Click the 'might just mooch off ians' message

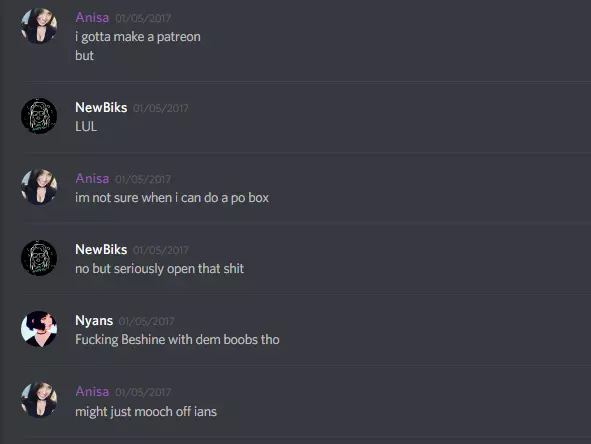pos(146,412)
